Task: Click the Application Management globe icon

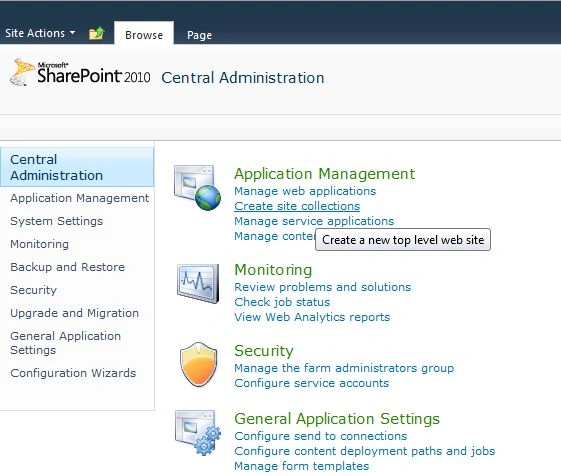Action: pyautogui.click(x=197, y=188)
